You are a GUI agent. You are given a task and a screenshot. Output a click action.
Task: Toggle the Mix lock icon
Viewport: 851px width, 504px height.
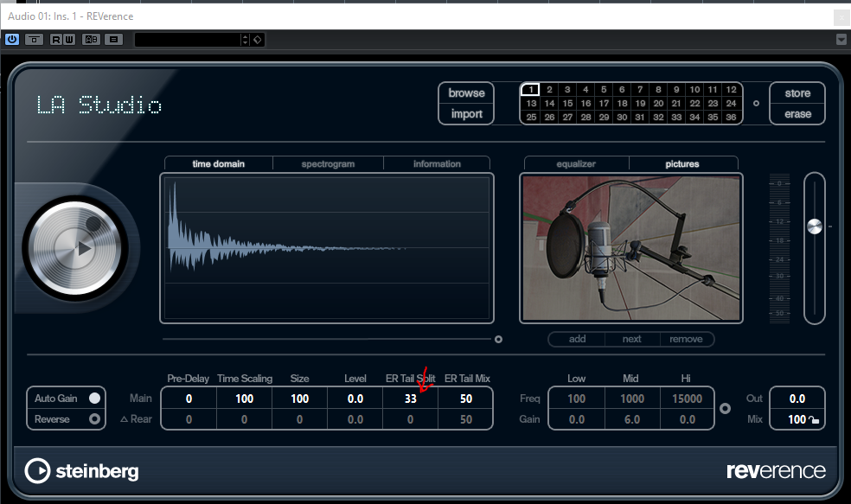pyautogui.click(x=814, y=420)
